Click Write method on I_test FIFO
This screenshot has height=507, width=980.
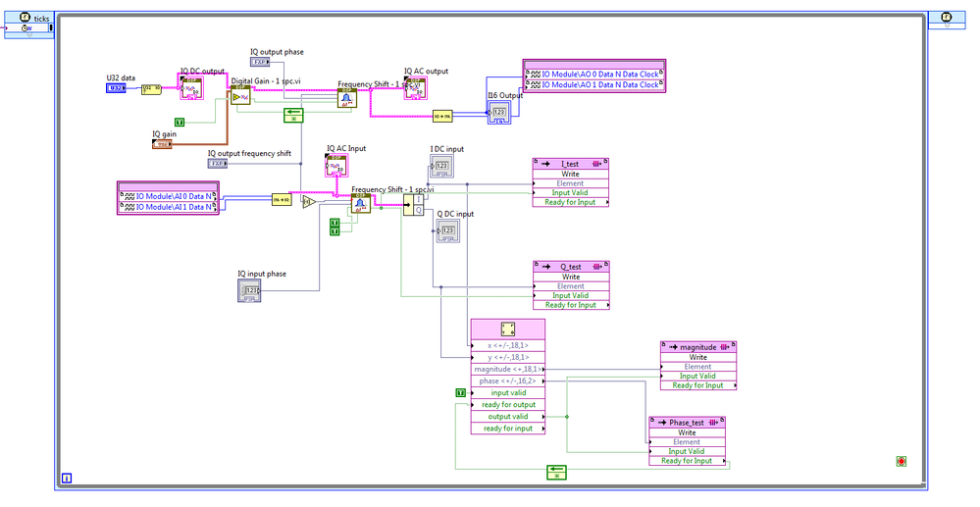coord(571,174)
